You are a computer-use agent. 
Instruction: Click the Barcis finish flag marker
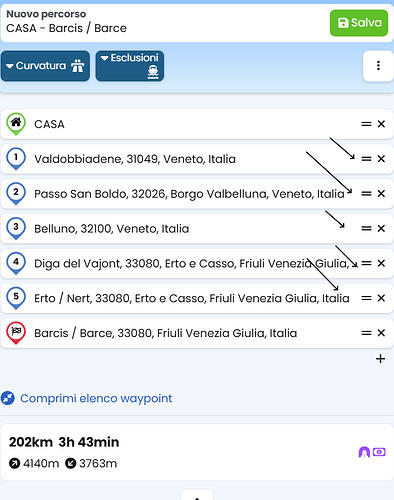16,333
